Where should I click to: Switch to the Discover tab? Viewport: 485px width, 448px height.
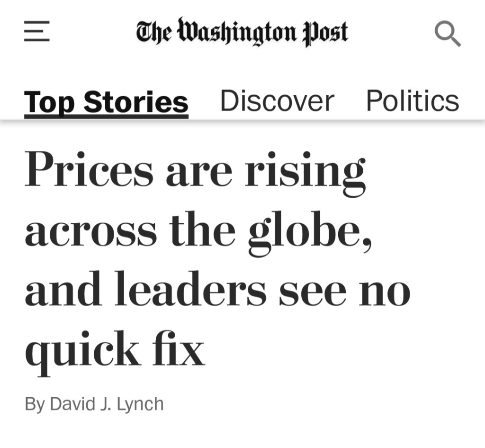point(277,101)
